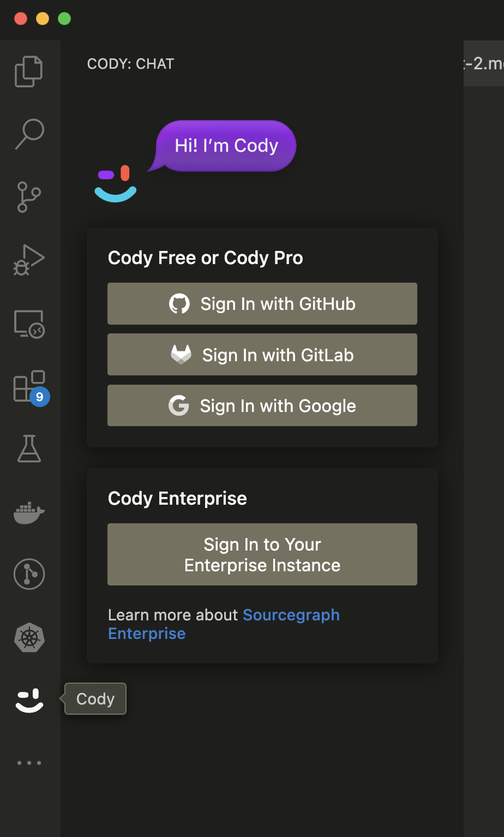Open the Kubernetes view icon

29,637
